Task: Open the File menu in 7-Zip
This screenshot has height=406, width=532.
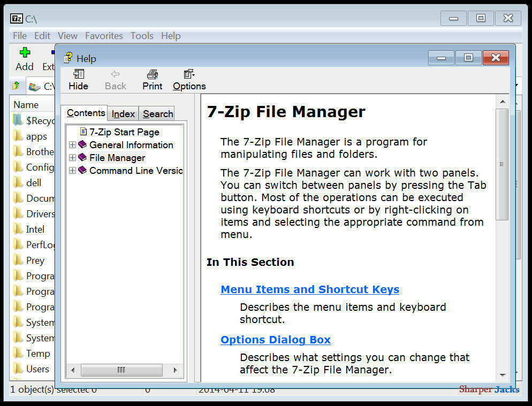Action: (x=20, y=36)
